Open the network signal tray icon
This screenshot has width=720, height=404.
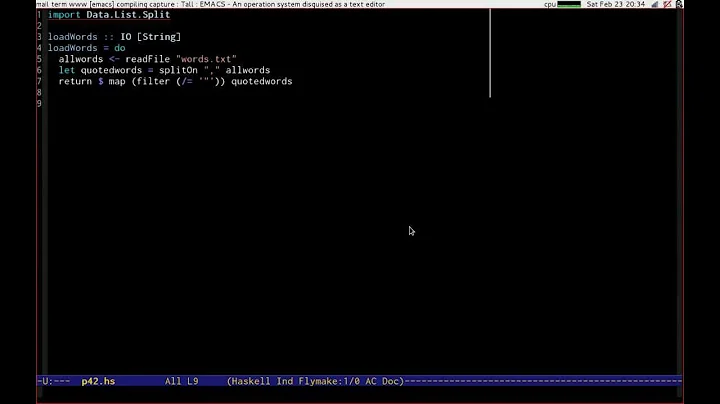tap(655, 4)
